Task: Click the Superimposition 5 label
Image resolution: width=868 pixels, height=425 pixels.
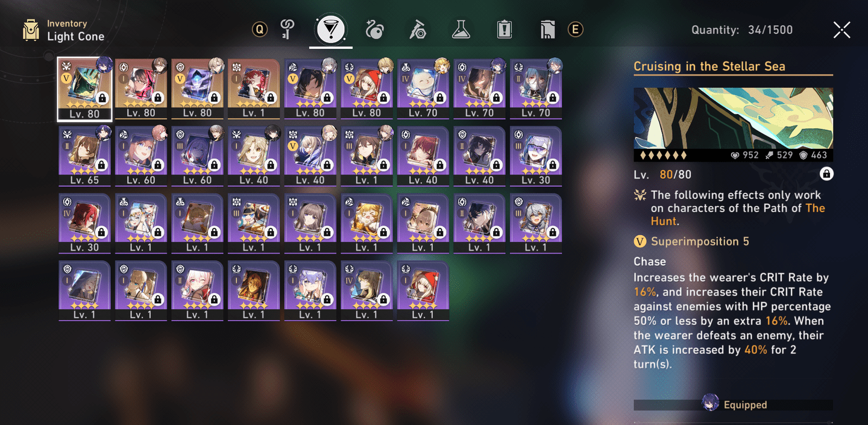Action: pyautogui.click(x=700, y=242)
